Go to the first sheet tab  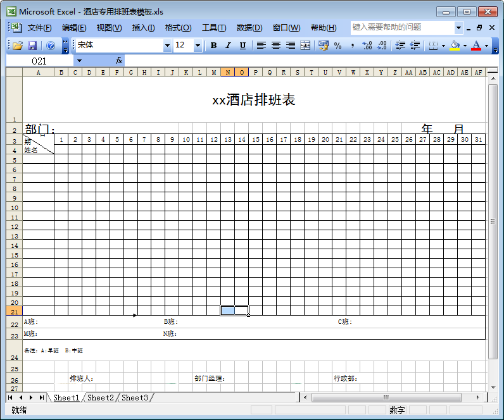pos(10,397)
